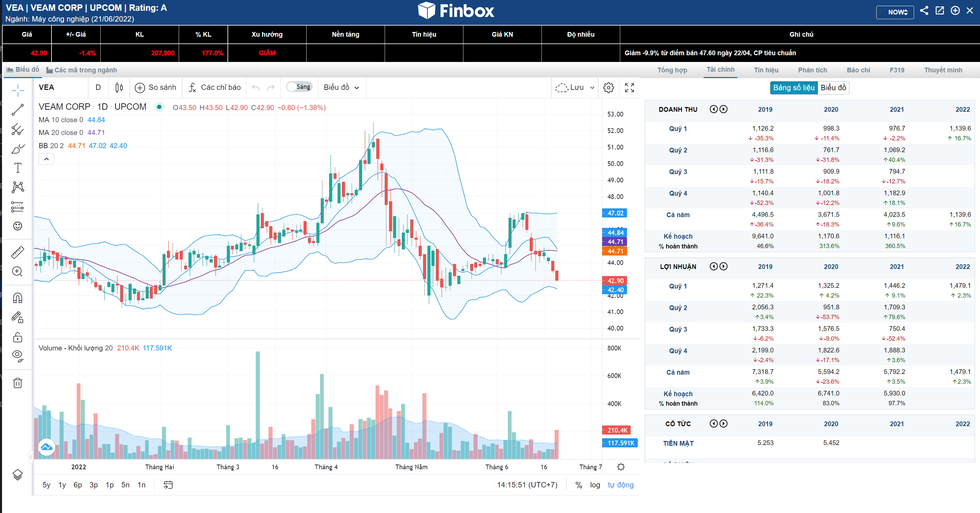This screenshot has height=513, width=980.
Task: Open chart in new window icon
Action: (x=940, y=11)
